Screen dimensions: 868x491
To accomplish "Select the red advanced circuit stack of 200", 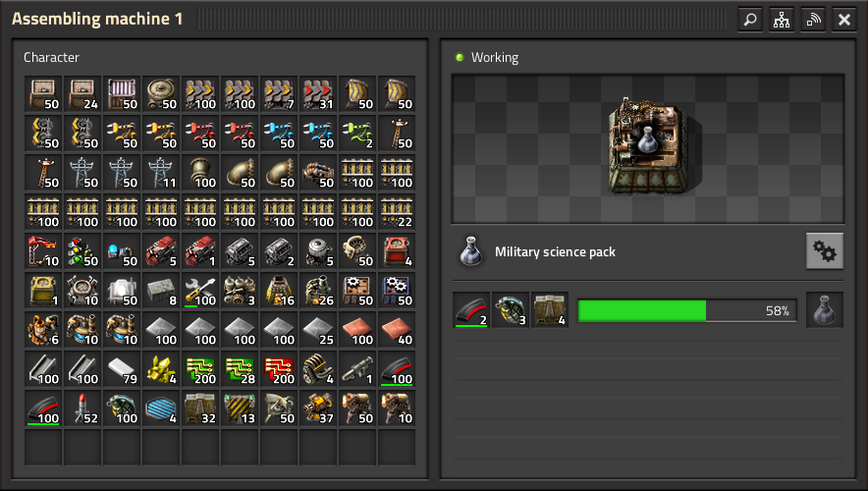I will point(279,369).
